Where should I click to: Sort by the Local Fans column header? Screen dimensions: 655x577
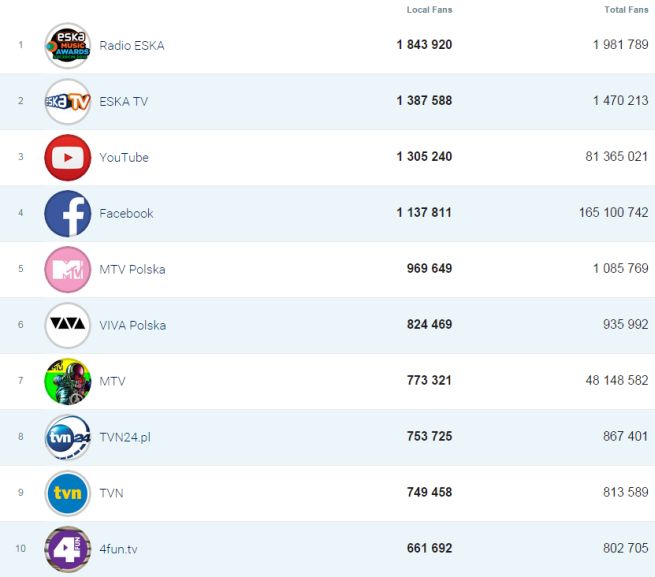point(429,9)
